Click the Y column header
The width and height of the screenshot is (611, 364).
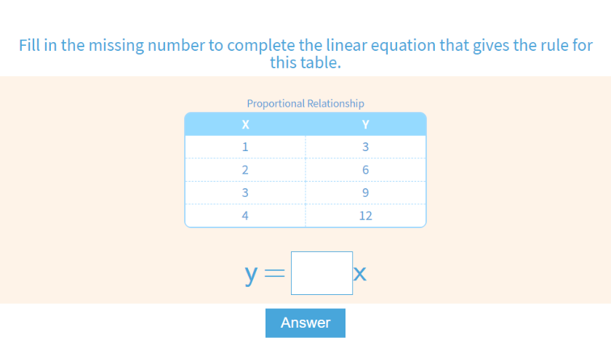(x=365, y=124)
